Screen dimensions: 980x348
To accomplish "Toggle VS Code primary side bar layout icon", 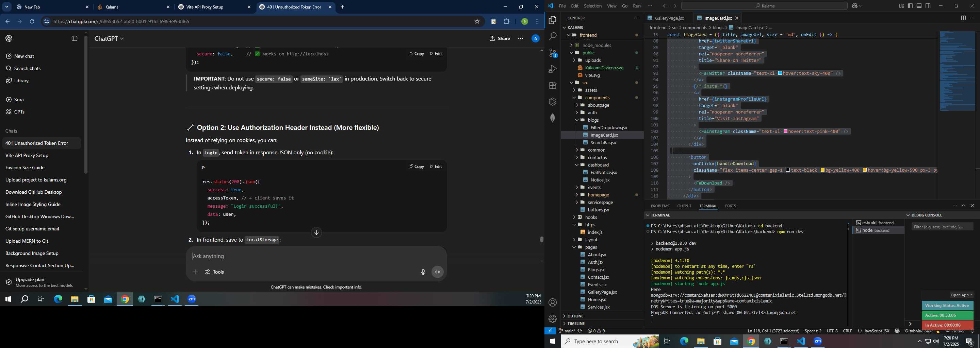I will click(x=910, y=6).
